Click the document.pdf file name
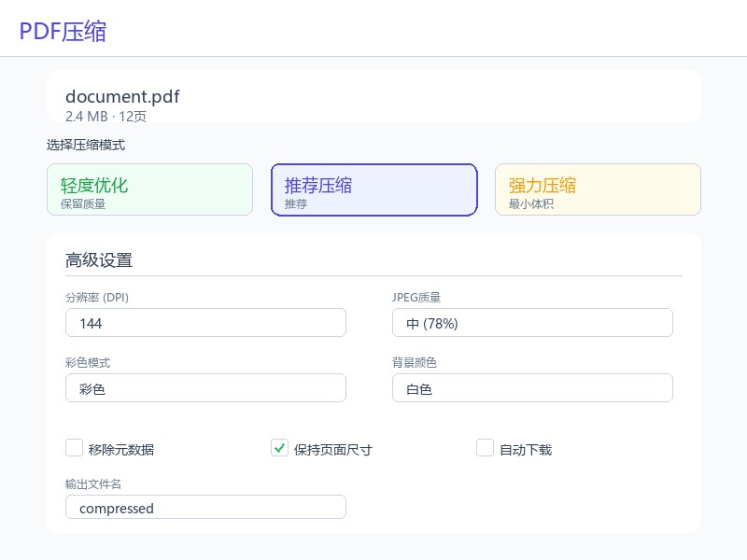 click(122, 97)
